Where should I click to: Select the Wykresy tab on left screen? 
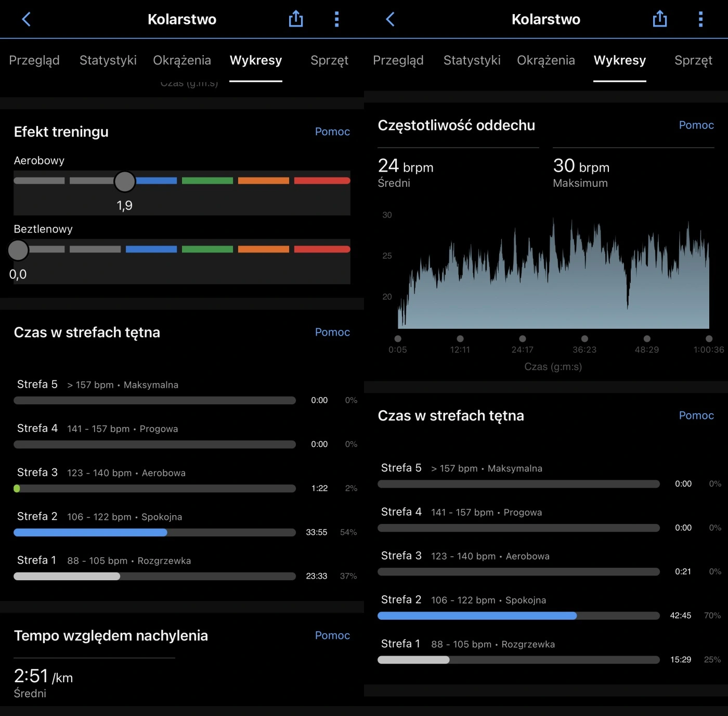pyautogui.click(x=256, y=60)
